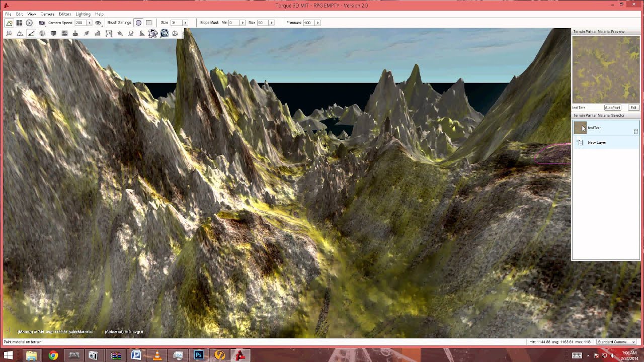Open the Mesh Road Editor icon
Image resolution: width=644 pixels, height=362 pixels.
[x=98, y=33]
